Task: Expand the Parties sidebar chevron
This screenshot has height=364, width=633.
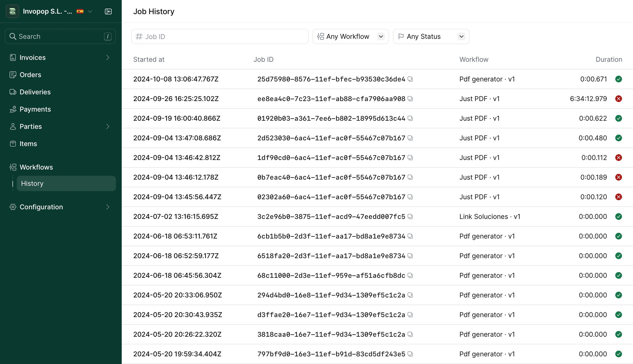Action: point(108,126)
